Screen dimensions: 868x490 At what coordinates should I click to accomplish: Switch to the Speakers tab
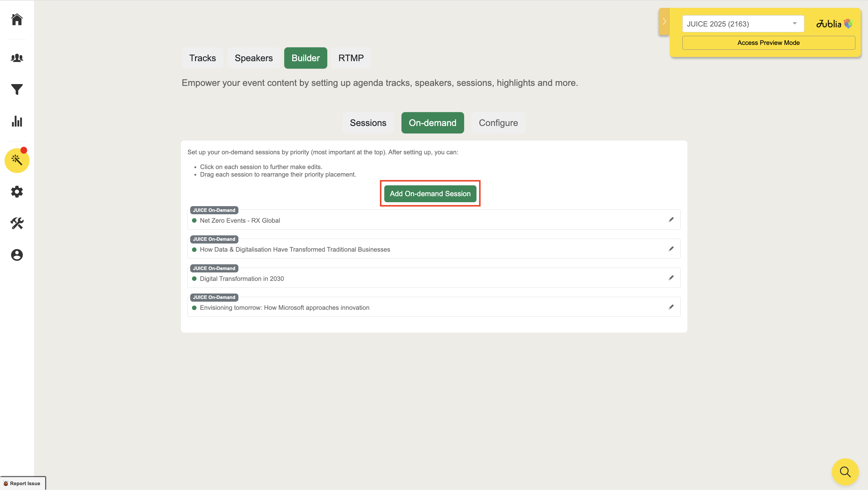(x=253, y=58)
